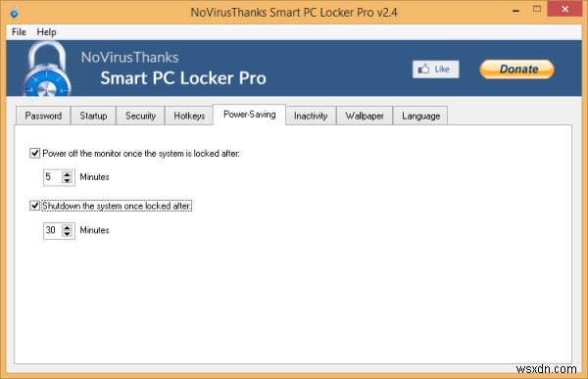Viewport: 588px width, 379px height.
Task: Maximize the Smart PC Locker window
Action: (x=537, y=10)
